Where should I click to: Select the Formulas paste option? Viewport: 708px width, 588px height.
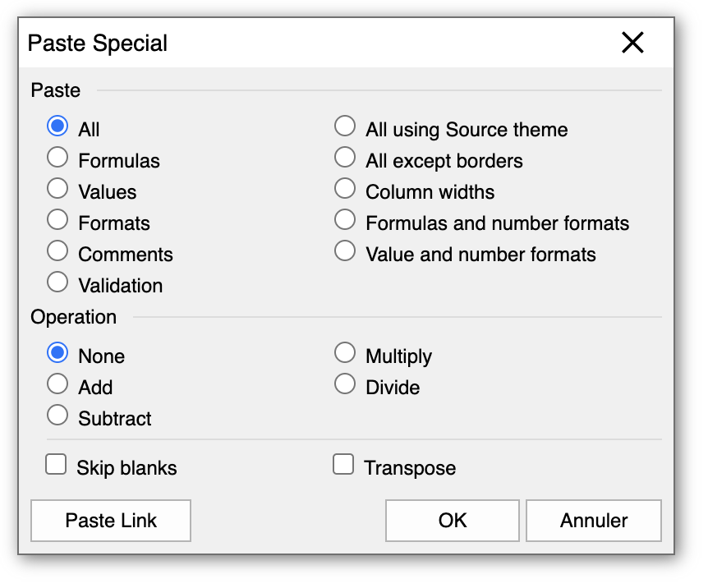57,158
